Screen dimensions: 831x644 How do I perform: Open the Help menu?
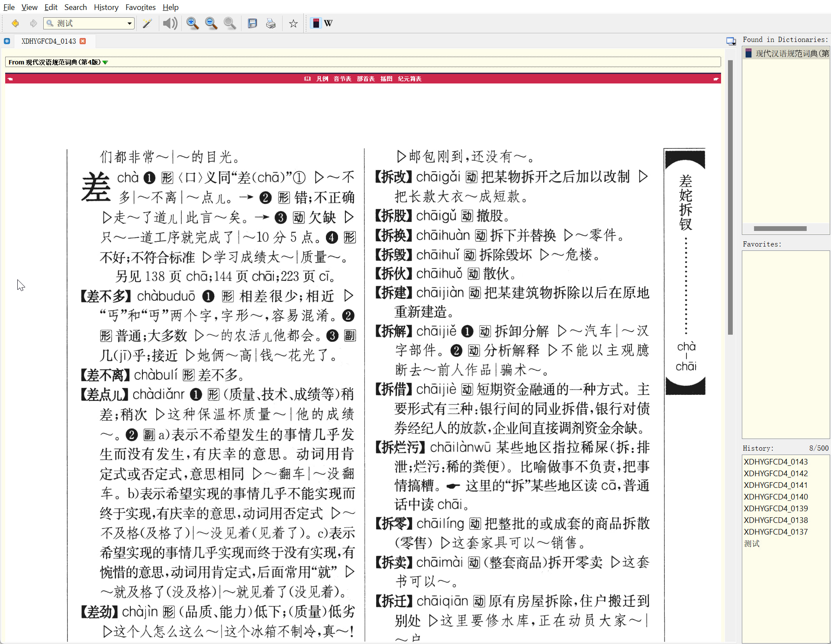[x=171, y=7]
